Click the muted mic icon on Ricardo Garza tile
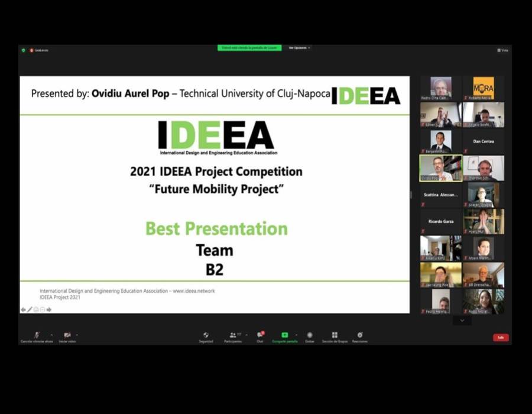532x414 pixels. [x=423, y=231]
